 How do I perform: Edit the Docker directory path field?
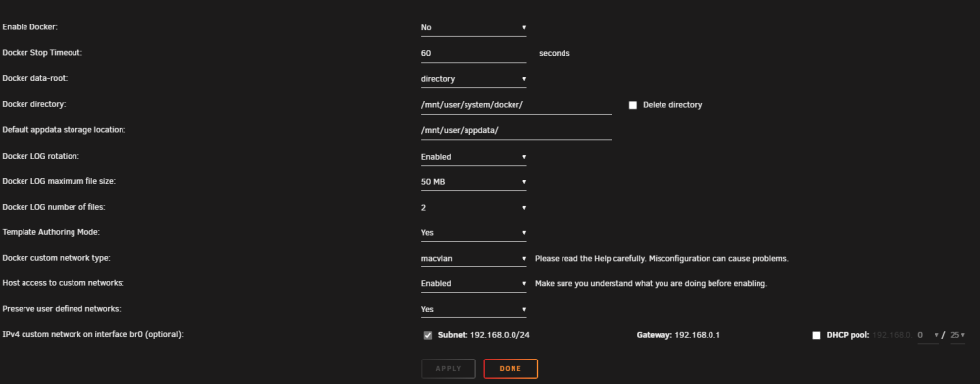pyautogui.click(x=516, y=105)
